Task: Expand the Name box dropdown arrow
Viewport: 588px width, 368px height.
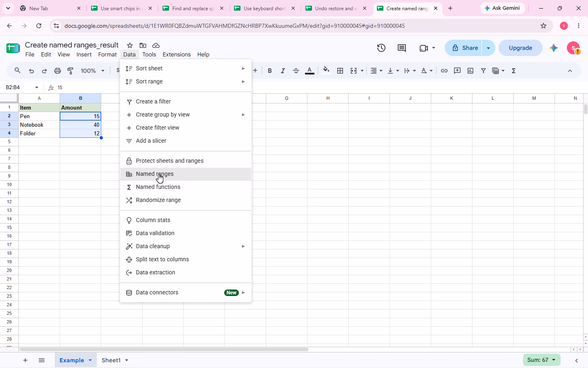Action: (37, 88)
